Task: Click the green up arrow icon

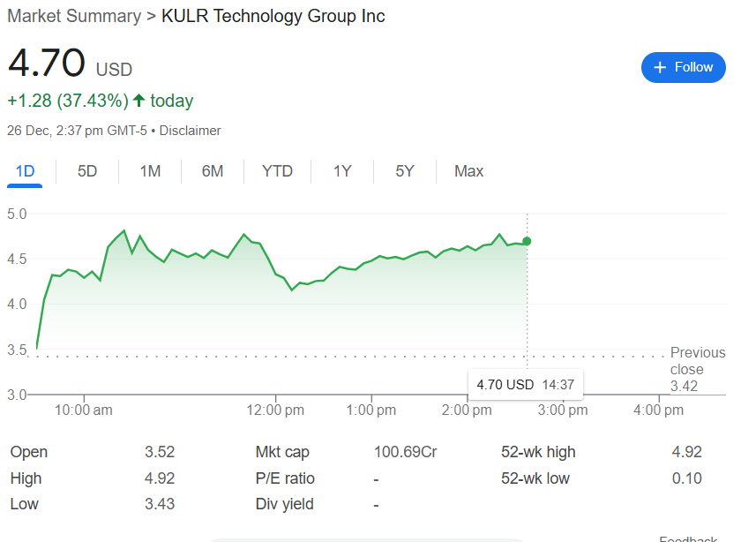Action: [138, 101]
